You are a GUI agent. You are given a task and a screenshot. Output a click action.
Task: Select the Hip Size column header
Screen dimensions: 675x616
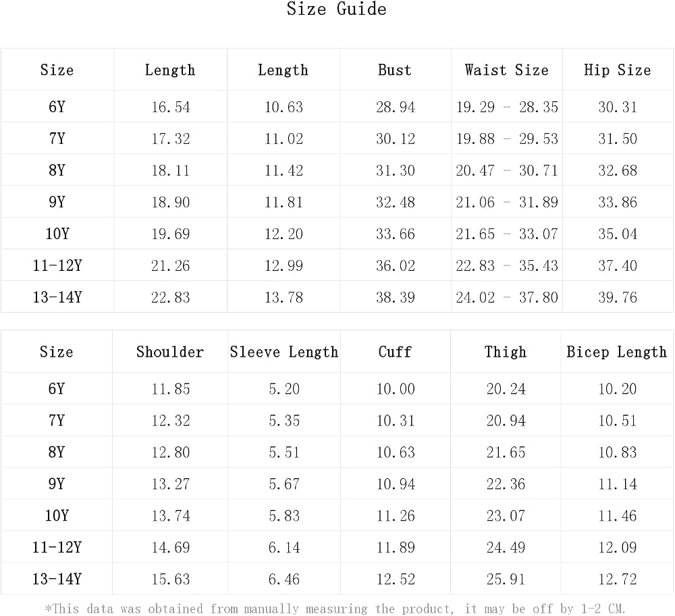click(x=618, y=70)
